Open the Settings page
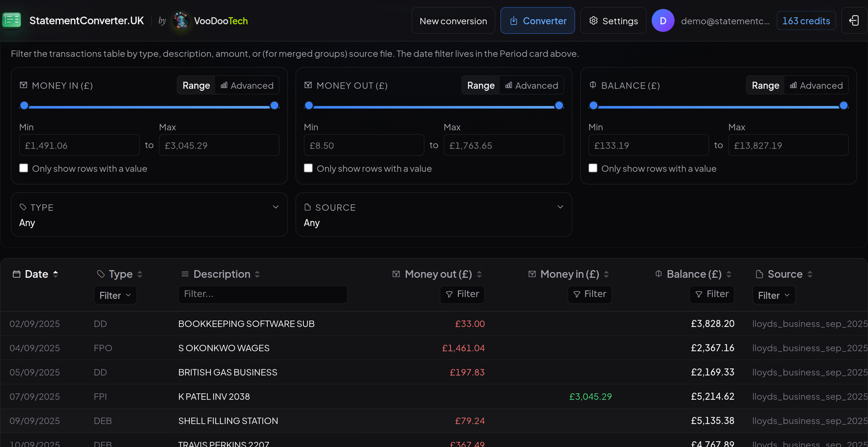Image resolution: width=868 pixels, height=447 pixels. [x=613, y=21]
